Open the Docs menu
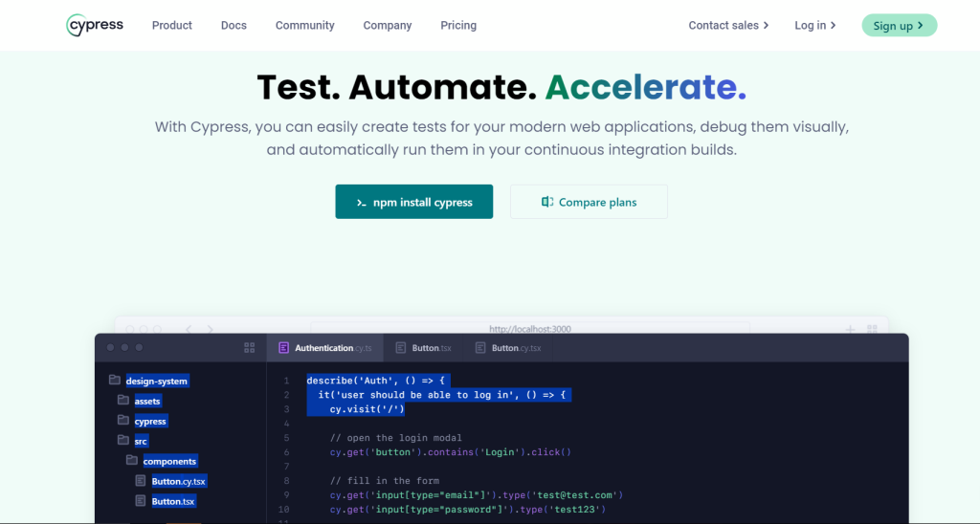Viewport: 980px width, 524px height. (x=234, y=26)
